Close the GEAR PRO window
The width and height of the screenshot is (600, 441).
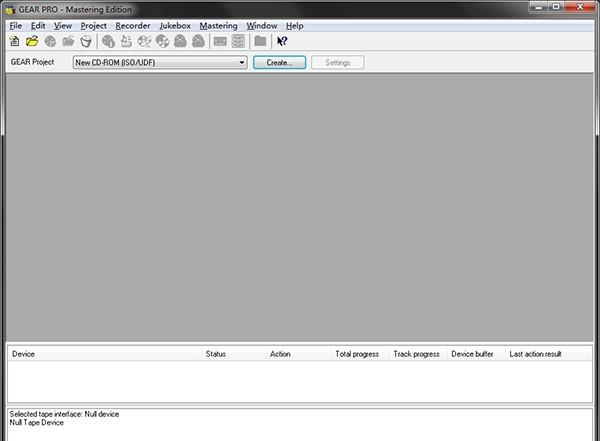(580, 7)
